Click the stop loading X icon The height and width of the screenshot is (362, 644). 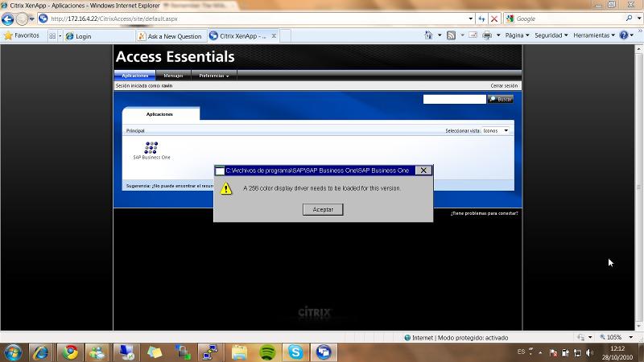tap(494, 19)
